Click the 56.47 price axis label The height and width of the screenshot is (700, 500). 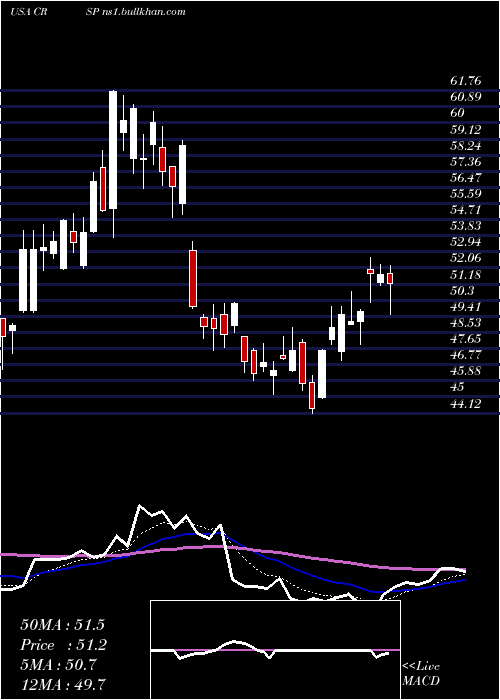(x=466, y=178)
